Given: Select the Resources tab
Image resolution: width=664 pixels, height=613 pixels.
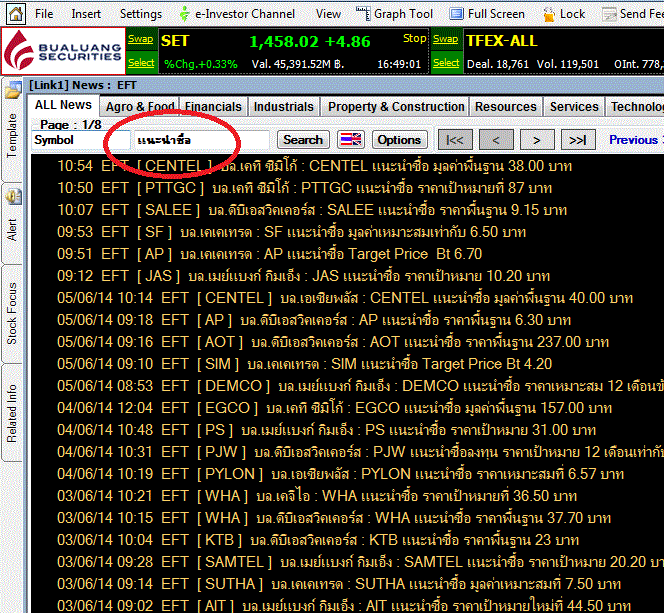Looking at the screenshot, I should [506, 106].
